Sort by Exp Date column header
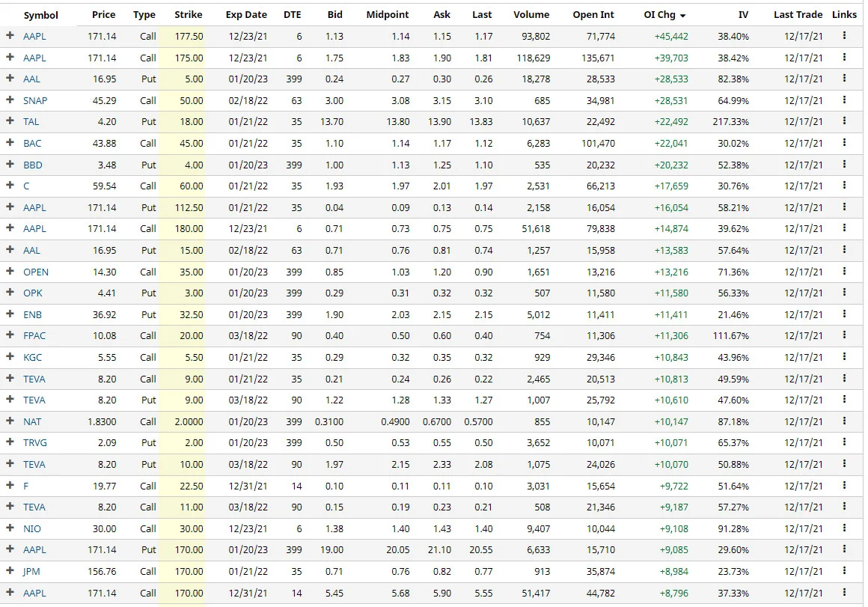This screenshot has width=868, height=607. point(246,15)
